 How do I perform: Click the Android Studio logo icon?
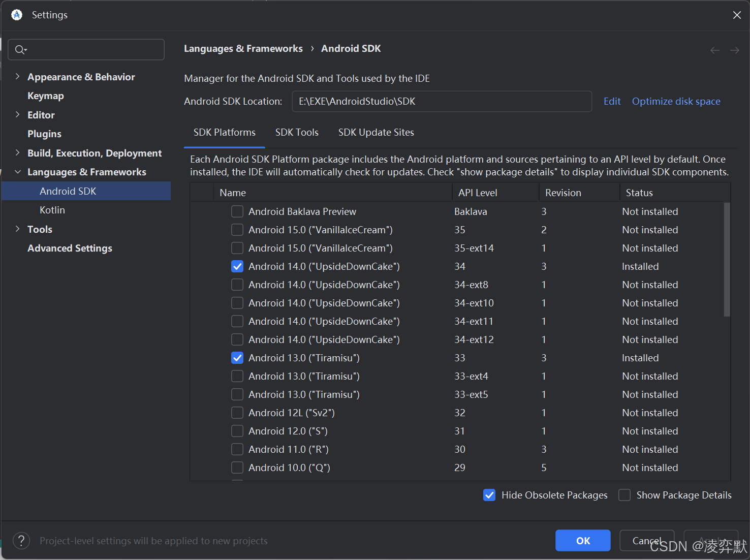tap(17, 15)
